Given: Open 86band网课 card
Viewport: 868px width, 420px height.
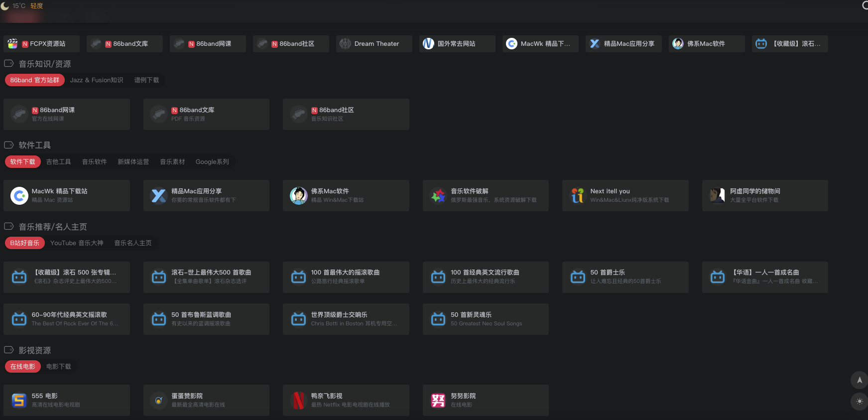Looking at the screenshot, I should [x=67, y=114].
